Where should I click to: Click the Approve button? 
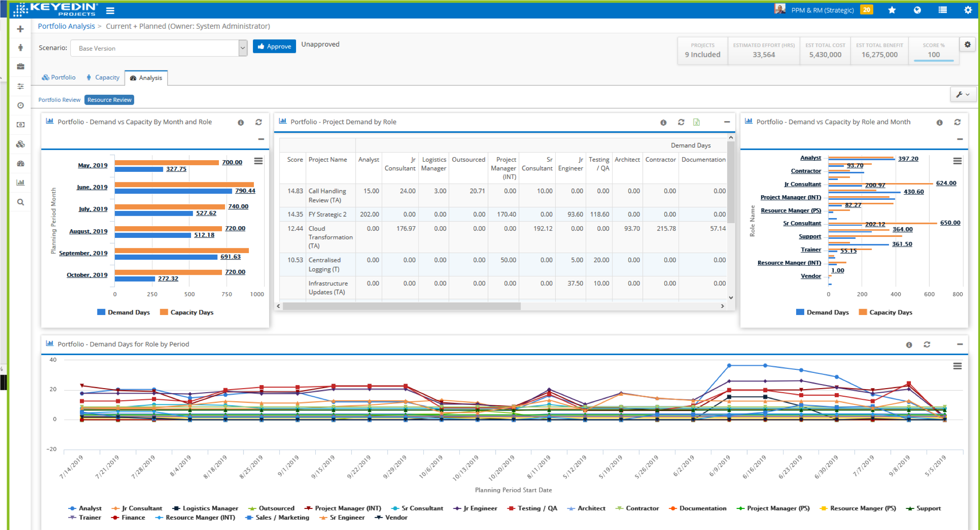click(x=274, y=46)
